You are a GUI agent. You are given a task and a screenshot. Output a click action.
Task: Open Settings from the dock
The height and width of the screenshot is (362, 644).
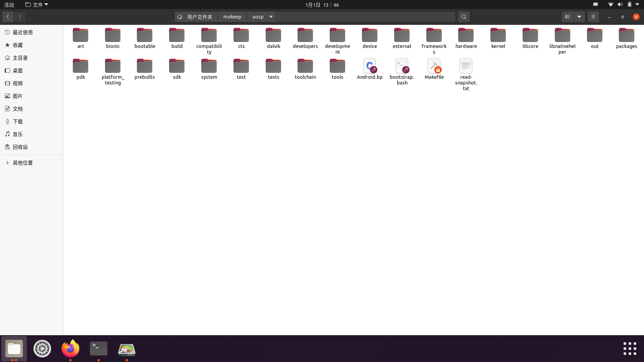point(42,348)
